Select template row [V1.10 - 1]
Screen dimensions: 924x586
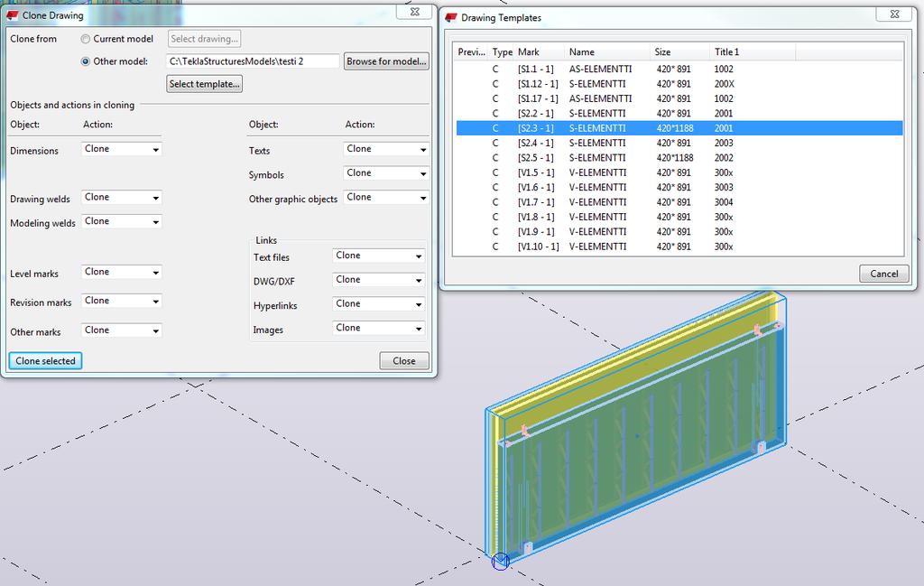(679, 246)
